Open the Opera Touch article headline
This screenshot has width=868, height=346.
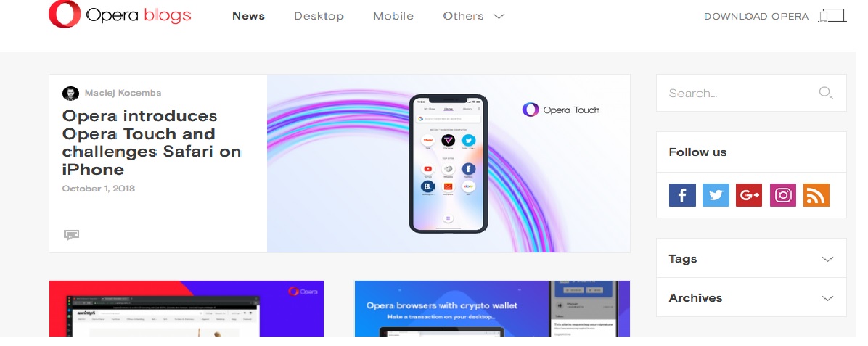click(x=151, y=142)
